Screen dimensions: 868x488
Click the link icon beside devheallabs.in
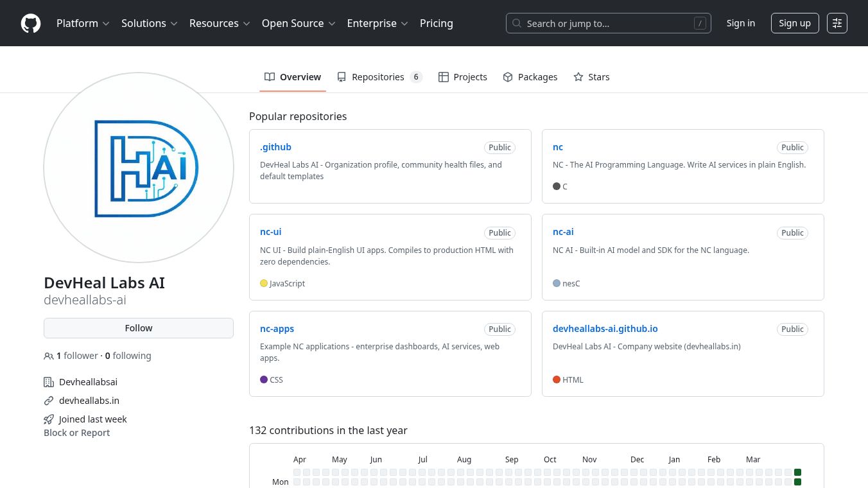coord(49,401)
